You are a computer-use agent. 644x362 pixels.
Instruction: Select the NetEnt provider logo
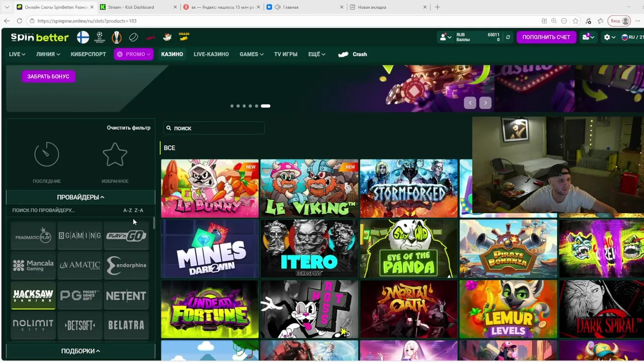click(x=126, y=296)
